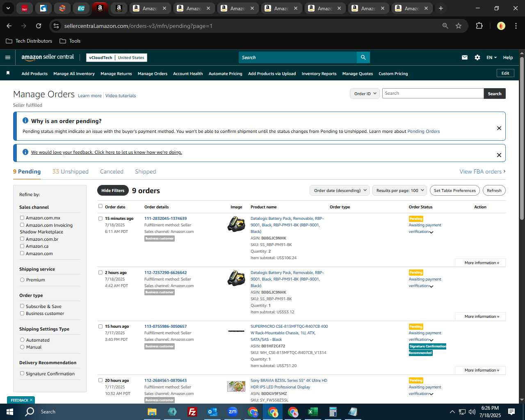Open Manage All Inventory menu item

click(74, 74)
